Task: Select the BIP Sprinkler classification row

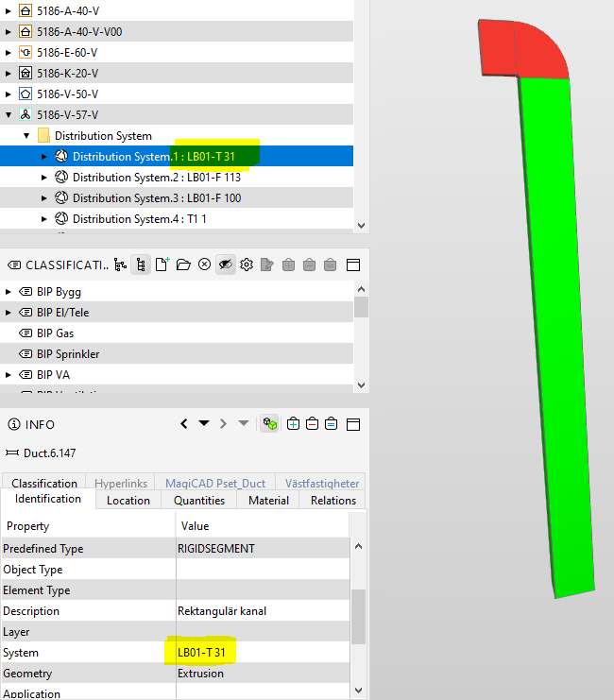Action: point(177,353)
